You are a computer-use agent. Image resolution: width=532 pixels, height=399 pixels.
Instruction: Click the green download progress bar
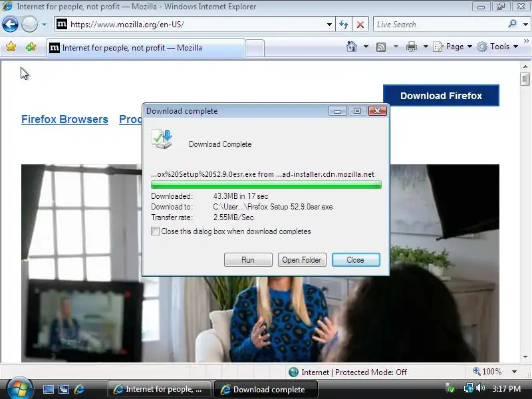pyautogui.click(x=266, y=185)
